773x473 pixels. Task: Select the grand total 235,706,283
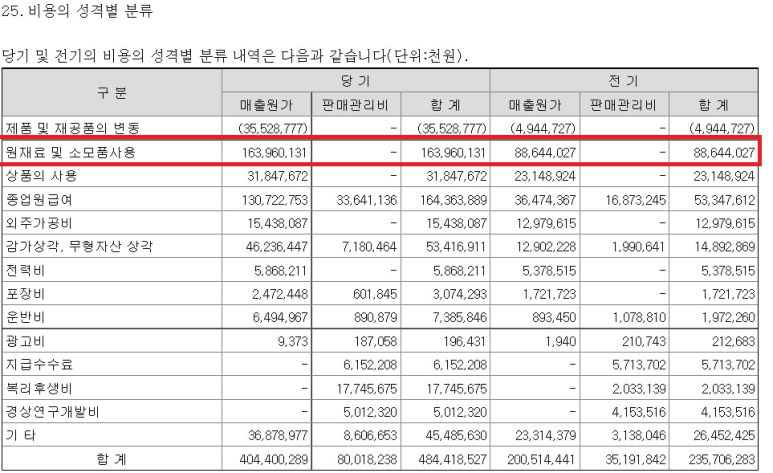(722, 459)
